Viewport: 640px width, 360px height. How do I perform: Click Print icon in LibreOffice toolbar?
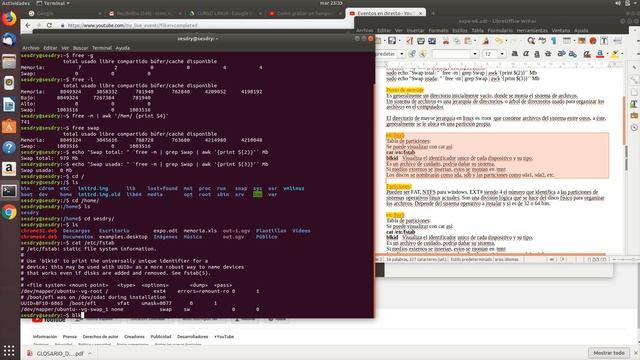(x=421, y=40)
